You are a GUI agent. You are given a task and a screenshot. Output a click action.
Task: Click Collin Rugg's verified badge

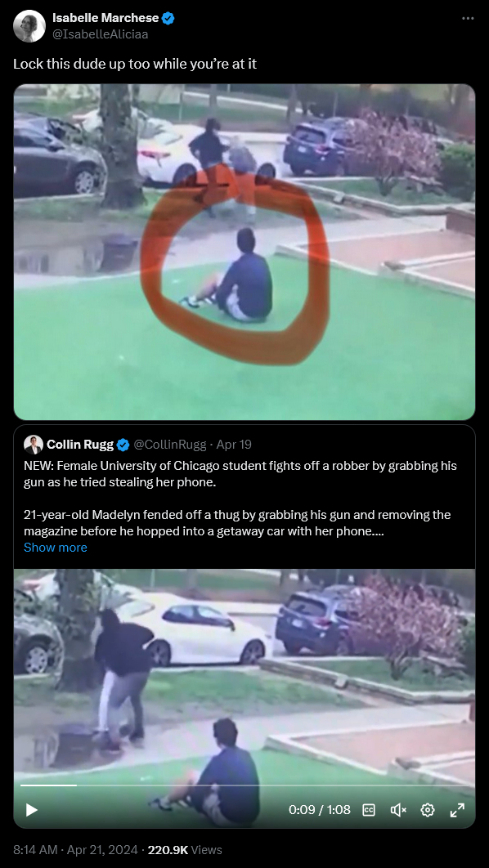pyautogui.click(x=123, y=445)
